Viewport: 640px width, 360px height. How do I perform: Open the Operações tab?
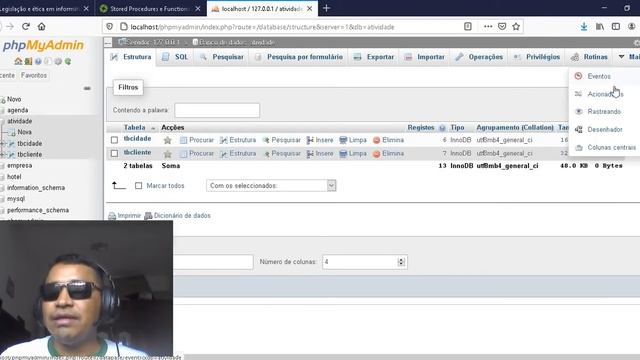(479, 57)
